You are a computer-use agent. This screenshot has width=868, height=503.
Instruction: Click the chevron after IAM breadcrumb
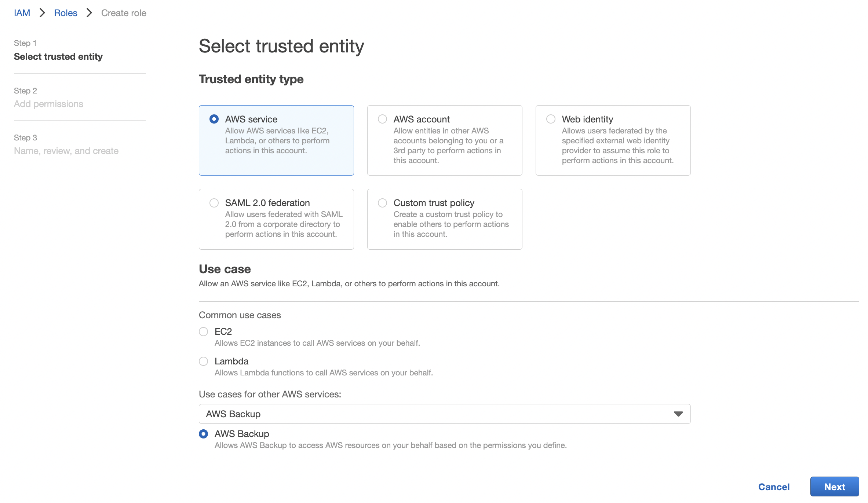(42, 13)
